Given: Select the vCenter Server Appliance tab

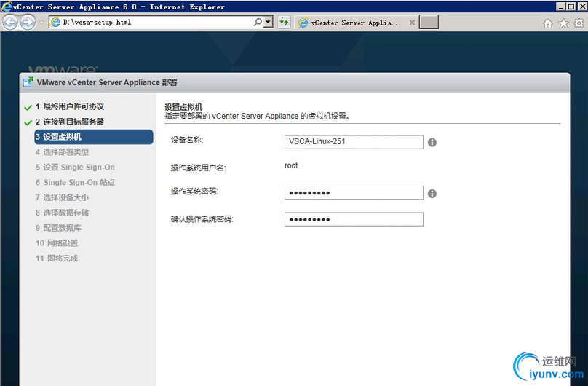Looking at the screenshot, I should (x=356, y=23).
